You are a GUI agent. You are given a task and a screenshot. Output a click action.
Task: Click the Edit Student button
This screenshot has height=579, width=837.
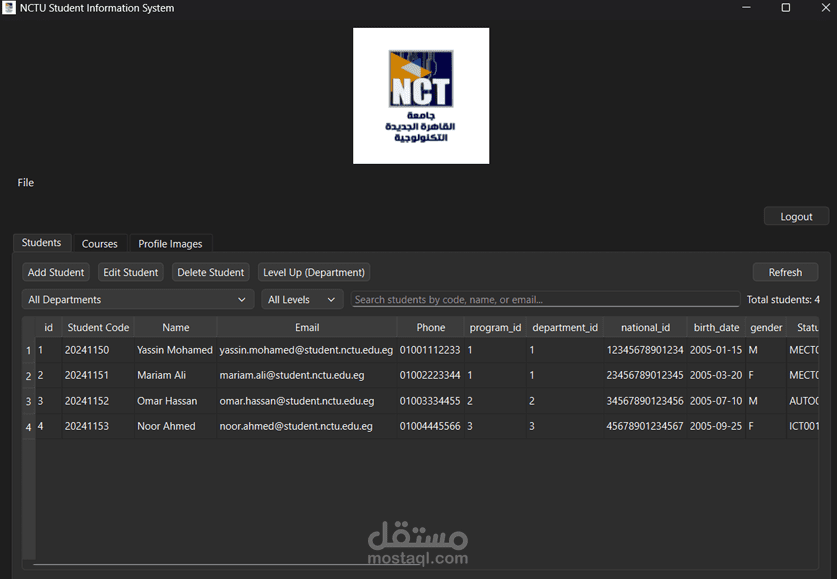pyautogui.click(x=130, y=271)
